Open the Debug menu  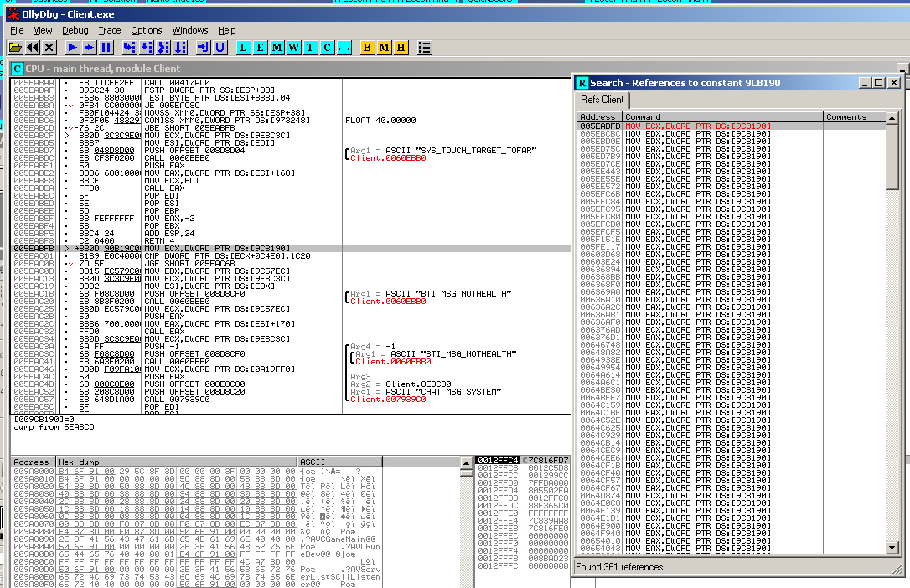75,30
